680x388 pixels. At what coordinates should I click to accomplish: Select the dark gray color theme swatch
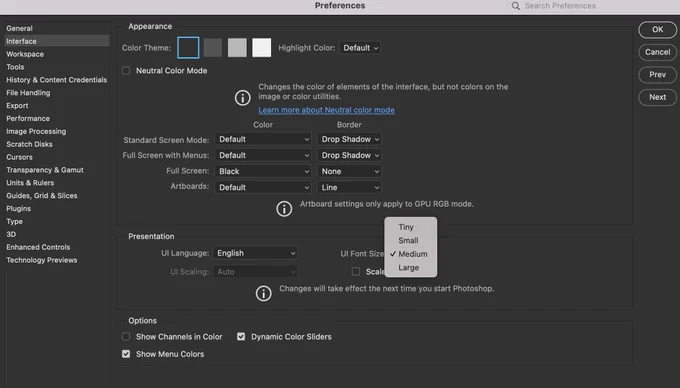tap(213, 48)
